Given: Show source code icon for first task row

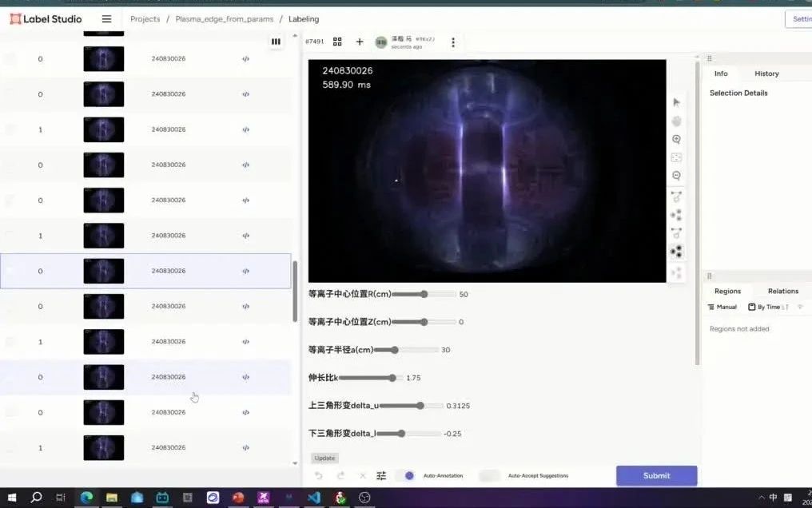Looking at the screenshot, I should (245, 59).
